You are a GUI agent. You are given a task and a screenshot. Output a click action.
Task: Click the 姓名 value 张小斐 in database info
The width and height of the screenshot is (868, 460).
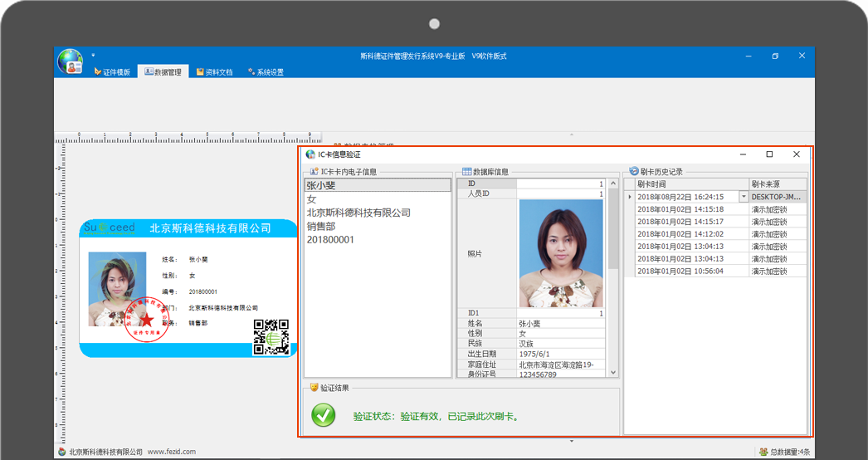click(x=561, y=324)
